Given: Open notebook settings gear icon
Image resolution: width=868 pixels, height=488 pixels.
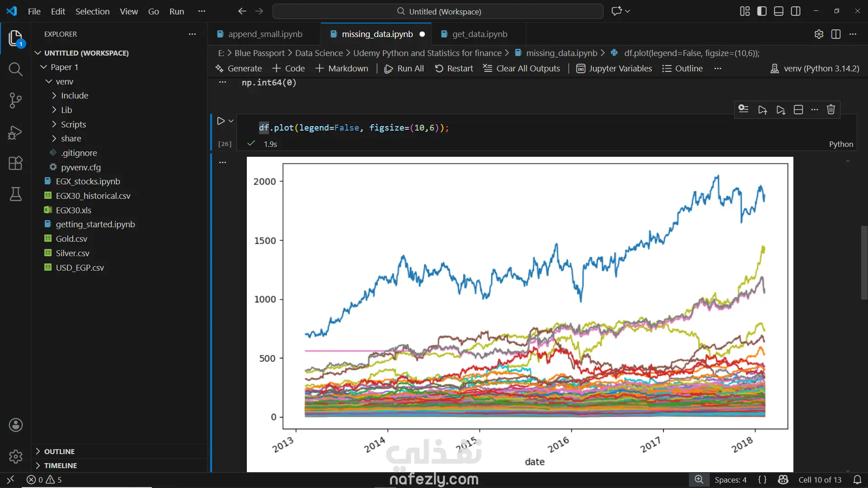Looking at the screenshot, I should [x=819, y=34].
